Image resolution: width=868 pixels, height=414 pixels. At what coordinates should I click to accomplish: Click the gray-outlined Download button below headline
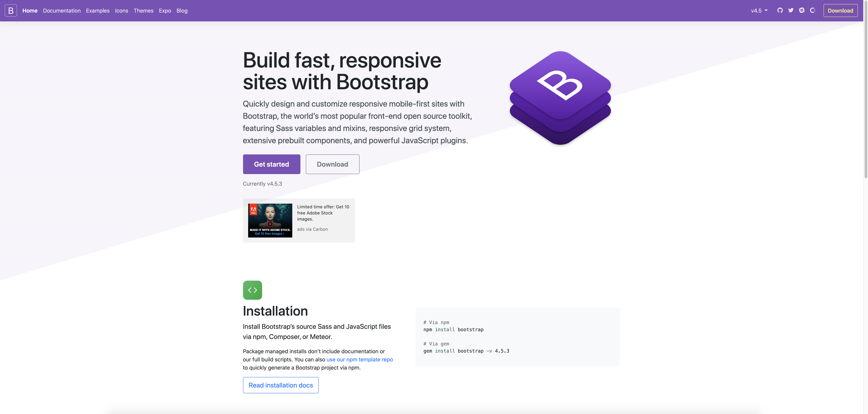tap(333, 164)
